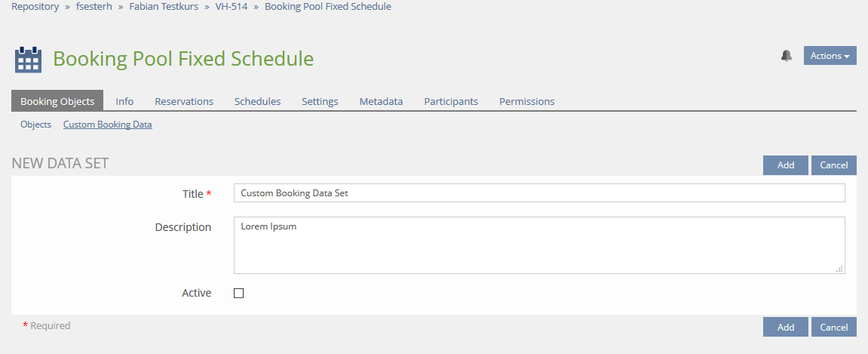Click the Custom Booking Data sub-tab
Image resolution: width=868 pixels, height=354 pixels.
[107, 125]
